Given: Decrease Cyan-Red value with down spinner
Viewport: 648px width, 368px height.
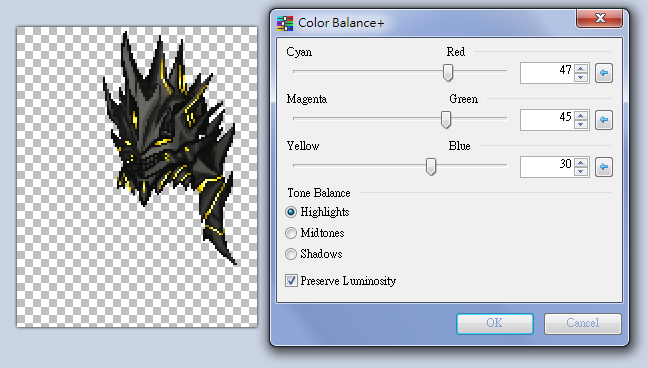Looking at the screenshot, I should 581,78.
